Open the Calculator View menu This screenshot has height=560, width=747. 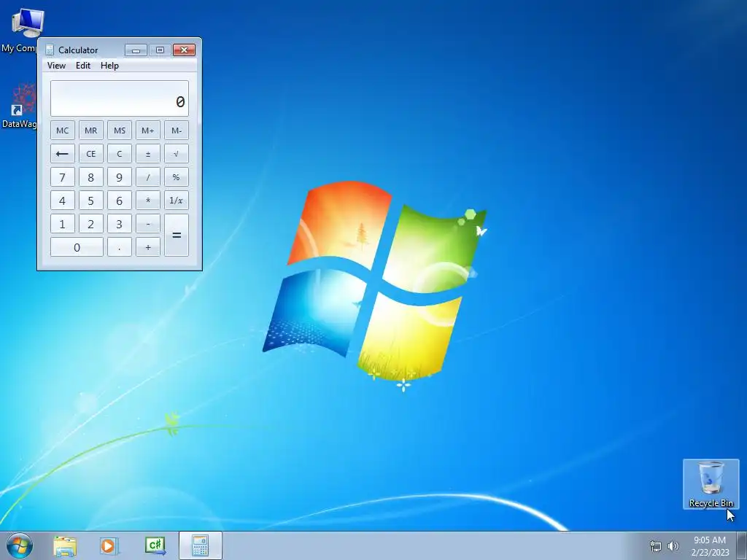(x=56, y=66)
